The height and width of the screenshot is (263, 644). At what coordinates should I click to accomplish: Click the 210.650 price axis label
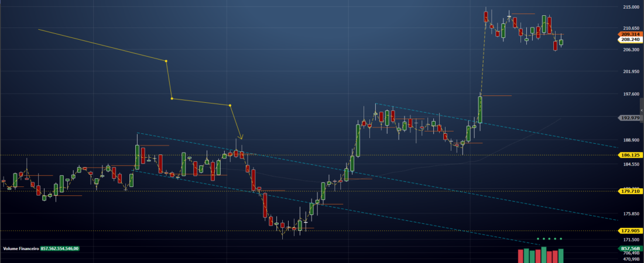pyautogui.click(x=631, y=28)
